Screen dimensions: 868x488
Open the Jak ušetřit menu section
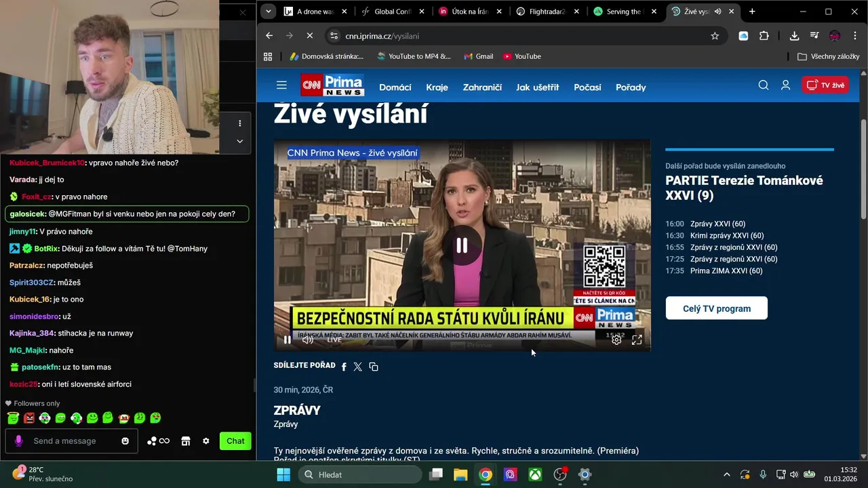point(538,87)
